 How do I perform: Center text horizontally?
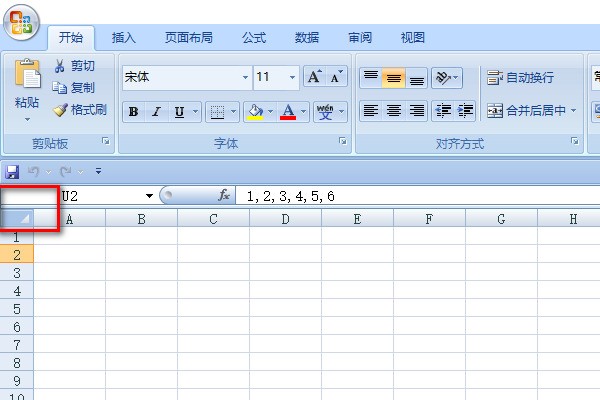393,111
